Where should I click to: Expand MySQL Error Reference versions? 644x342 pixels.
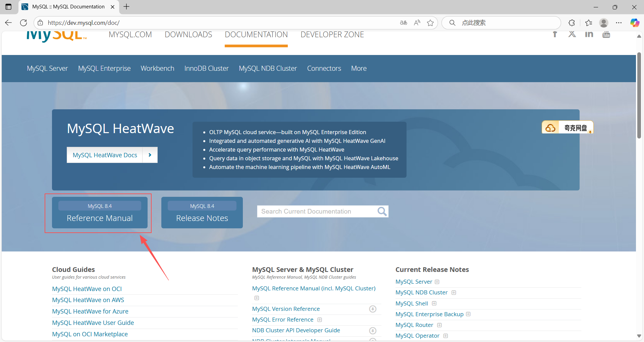(320, 320)
